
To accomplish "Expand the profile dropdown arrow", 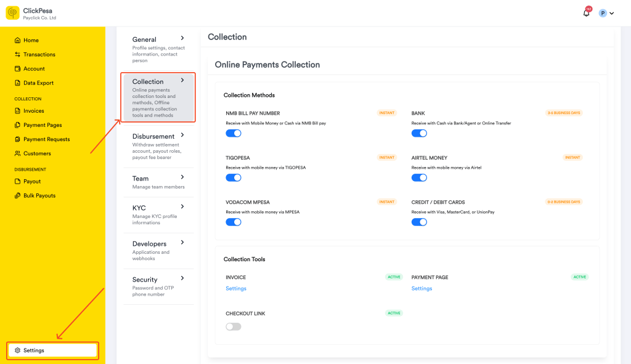I will tap(612, 14).
